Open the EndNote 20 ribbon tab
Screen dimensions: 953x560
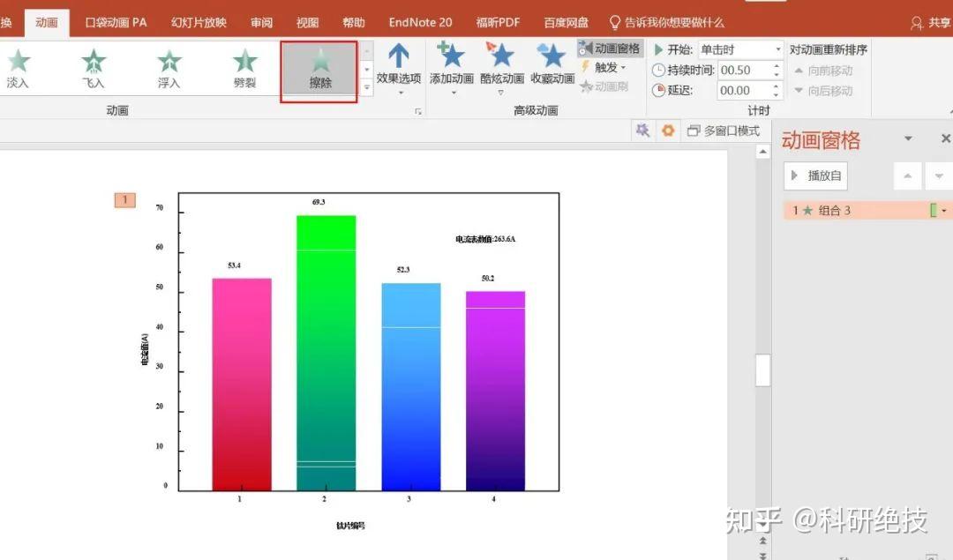tap(419, 21)
